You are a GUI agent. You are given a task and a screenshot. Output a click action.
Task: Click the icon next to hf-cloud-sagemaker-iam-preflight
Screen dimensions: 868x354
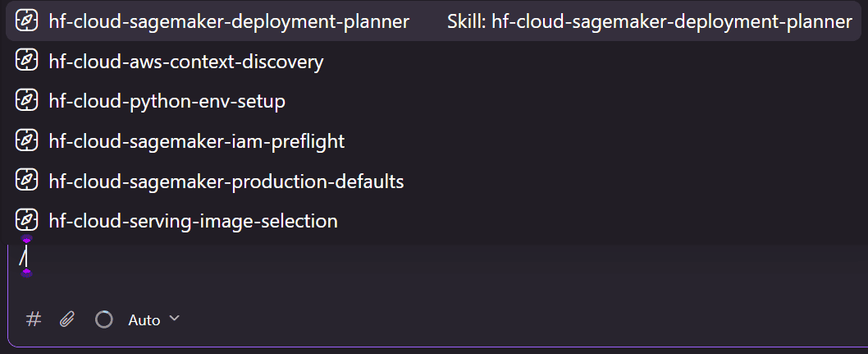[26, 140]
